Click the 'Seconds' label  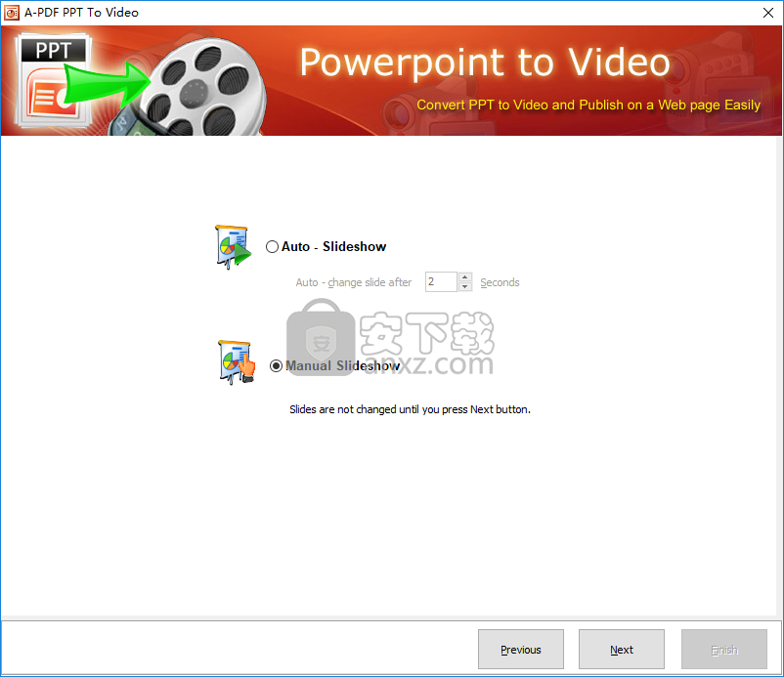click(500, 282)
